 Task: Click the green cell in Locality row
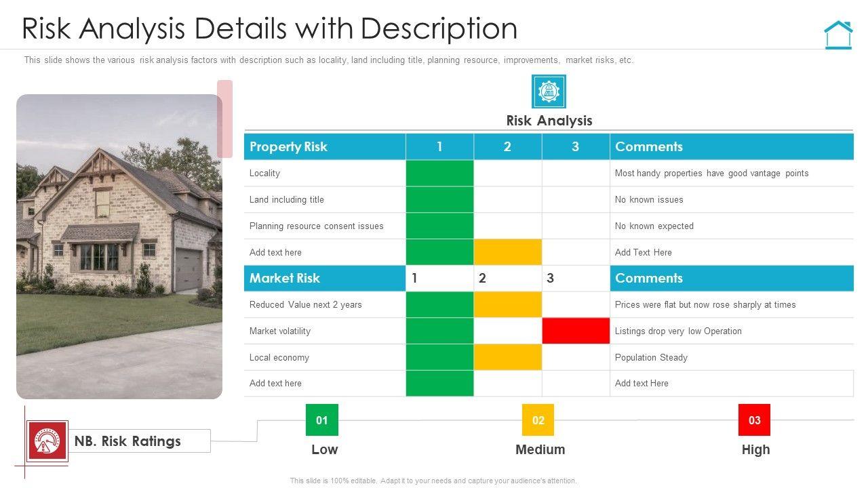coord(439,173)
